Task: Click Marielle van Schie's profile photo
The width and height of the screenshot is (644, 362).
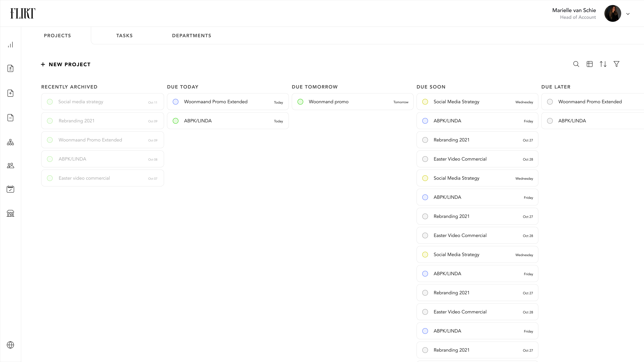Action: tap(612, 14)
